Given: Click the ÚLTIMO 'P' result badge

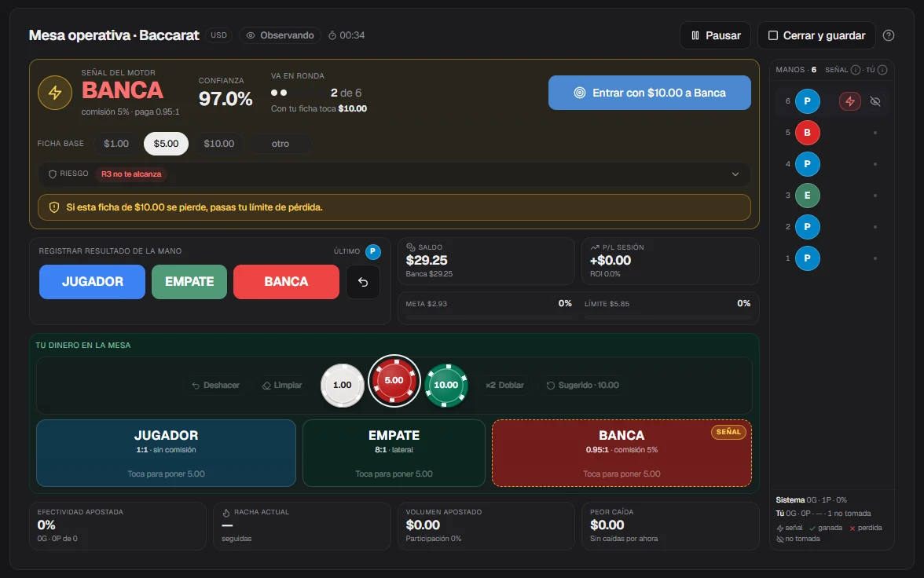Looking at the screenshot, I should (x=373, y=251).
